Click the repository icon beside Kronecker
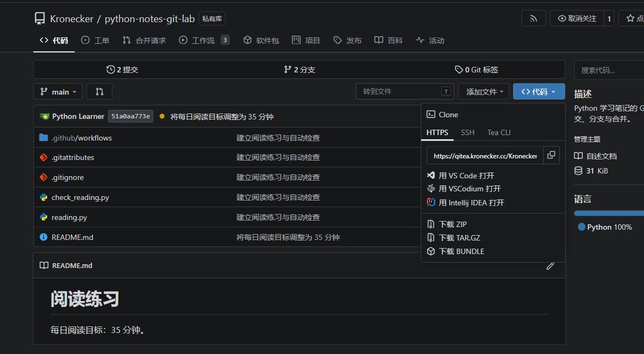Viewport: 644px width, 354px height. tap(40, 18)
